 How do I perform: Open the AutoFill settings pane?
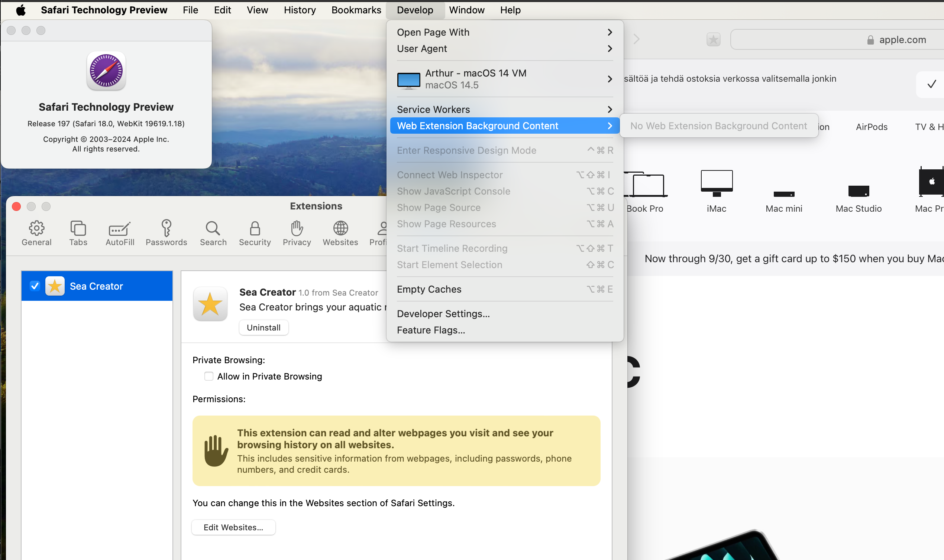120,228
